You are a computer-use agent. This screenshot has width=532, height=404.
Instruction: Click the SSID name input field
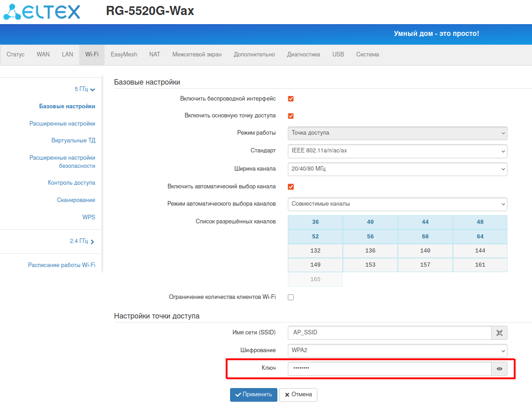pyautogui.click(x=389, y=333)
